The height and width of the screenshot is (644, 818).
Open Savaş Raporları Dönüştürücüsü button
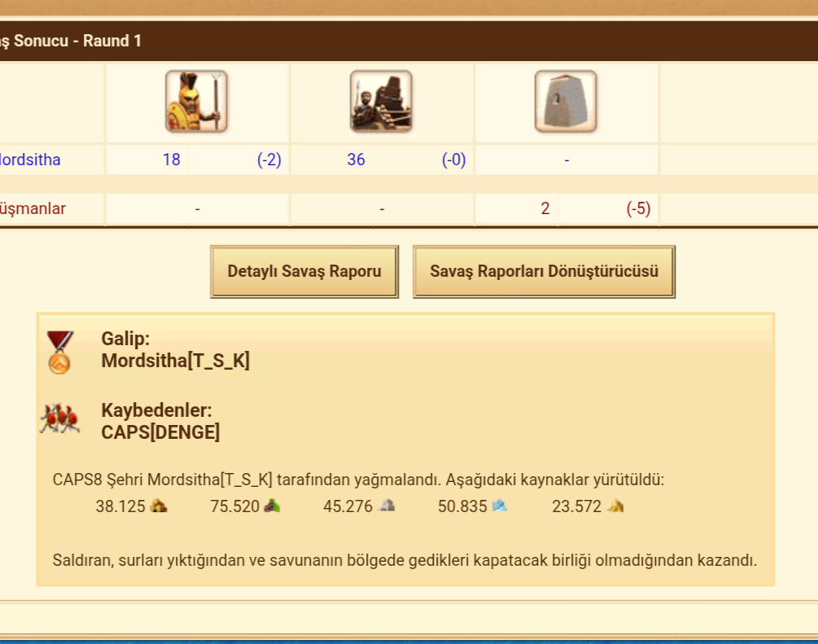tap(545, 271)
